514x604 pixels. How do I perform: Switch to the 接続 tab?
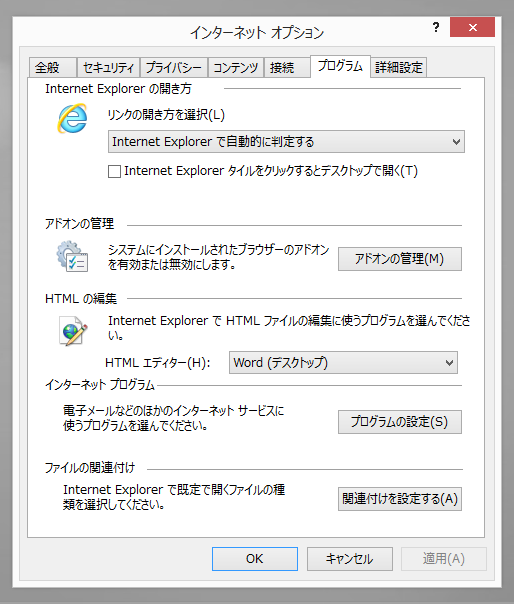tap(287, 68)
